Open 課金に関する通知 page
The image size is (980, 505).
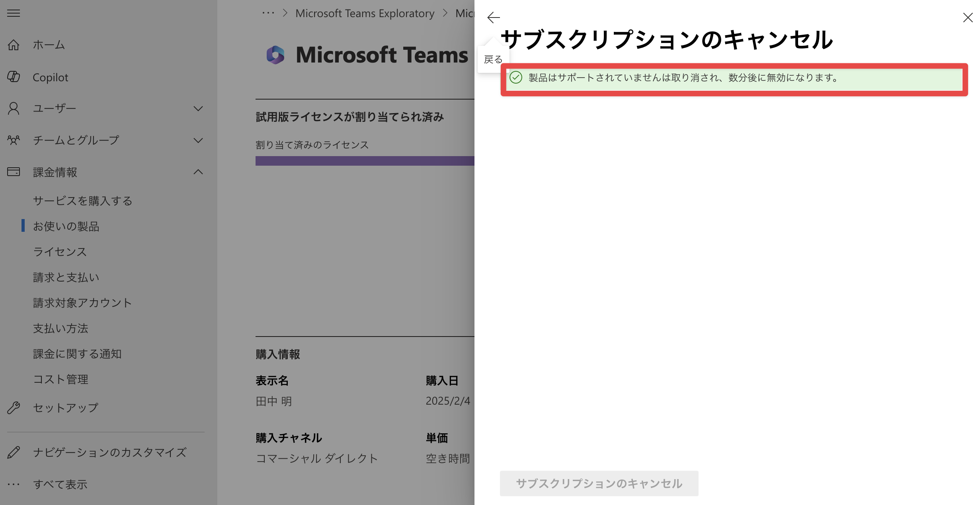coord(77,354)
